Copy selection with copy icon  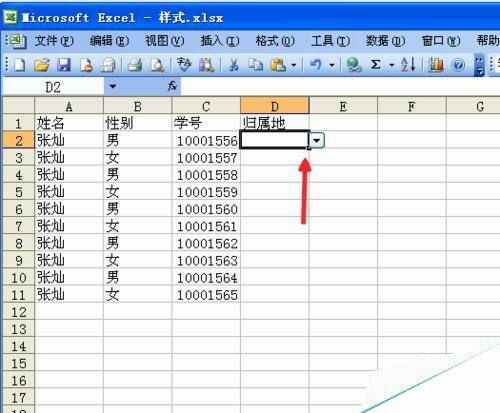pyautogui.click(x=256, y=64)
